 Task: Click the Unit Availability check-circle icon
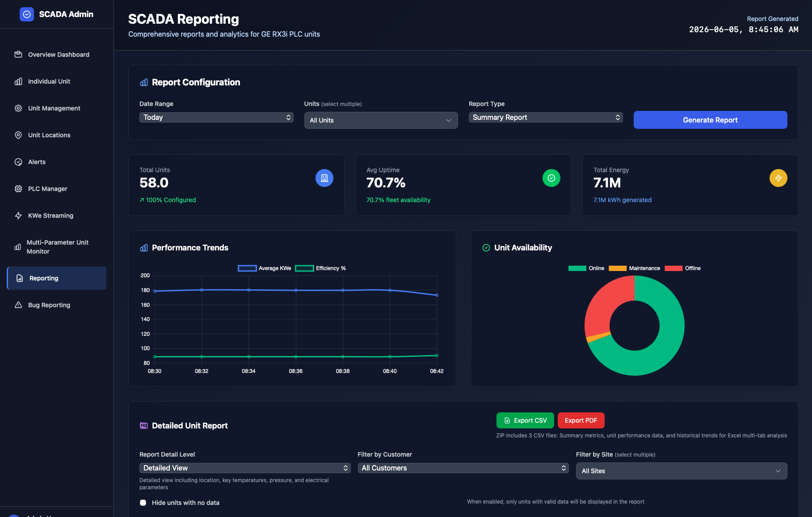(x=486, y=248)
